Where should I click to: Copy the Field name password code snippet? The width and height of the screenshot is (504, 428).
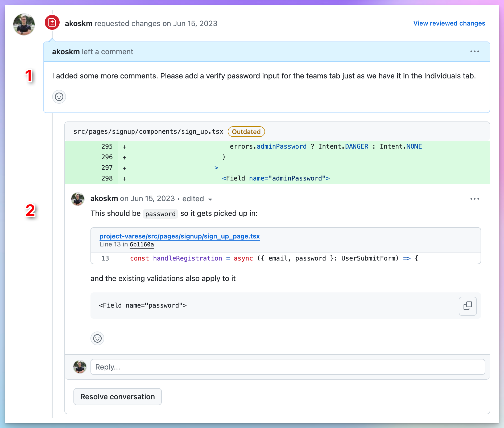point(468,306)
